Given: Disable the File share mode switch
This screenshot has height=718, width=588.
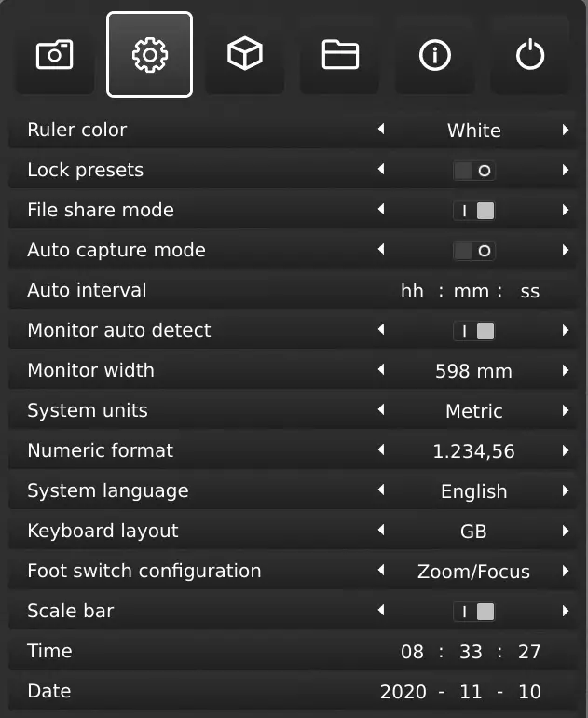Looking at the screenshot, I should point(473,211).
